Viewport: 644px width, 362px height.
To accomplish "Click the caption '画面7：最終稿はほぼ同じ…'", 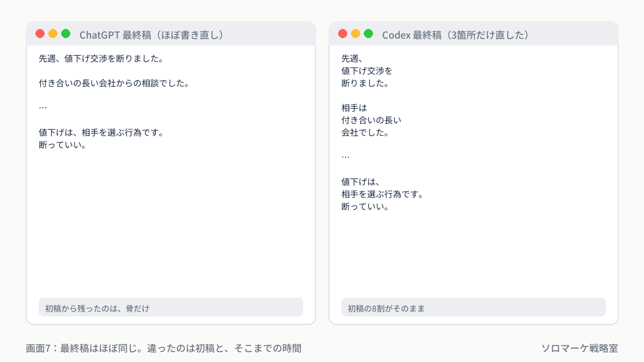I will pos(164,348).
